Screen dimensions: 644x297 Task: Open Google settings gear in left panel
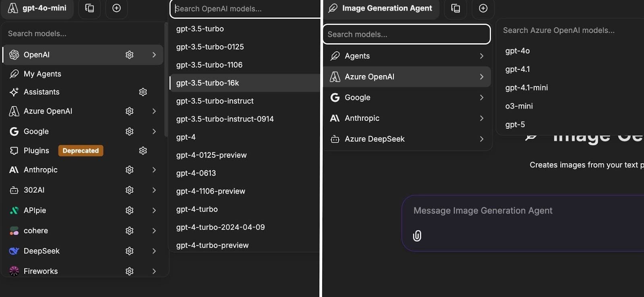[129, 131]
